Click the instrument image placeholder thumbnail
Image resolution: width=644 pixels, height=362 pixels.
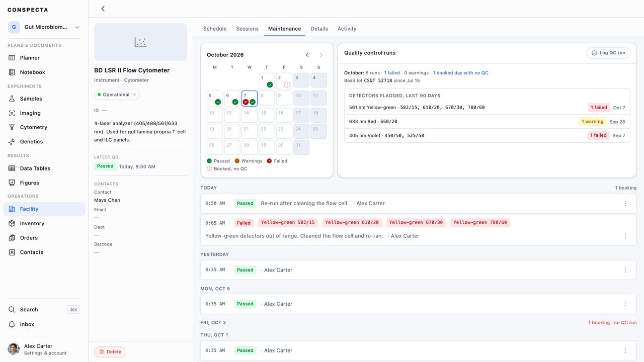(140, 42)
